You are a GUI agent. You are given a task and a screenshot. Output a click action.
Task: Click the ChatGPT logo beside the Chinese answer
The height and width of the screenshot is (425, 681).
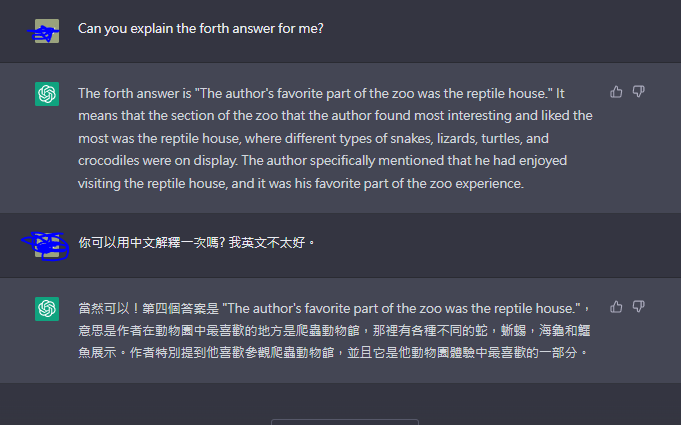coord(46,308)
